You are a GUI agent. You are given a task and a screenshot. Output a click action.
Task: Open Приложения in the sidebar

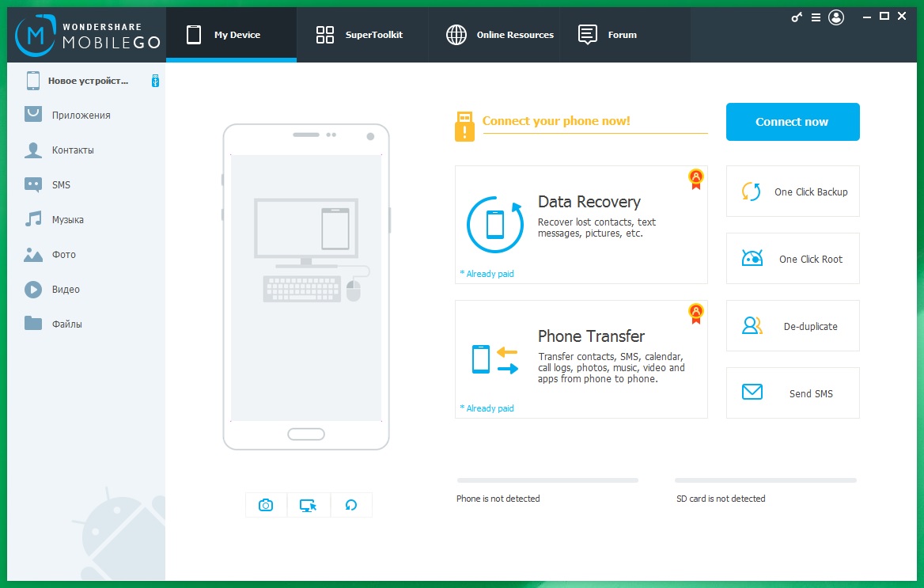click(86, 115)
